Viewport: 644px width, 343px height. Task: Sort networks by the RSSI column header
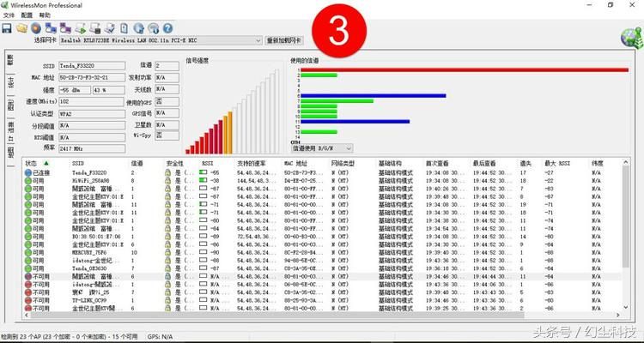point(209,162)
